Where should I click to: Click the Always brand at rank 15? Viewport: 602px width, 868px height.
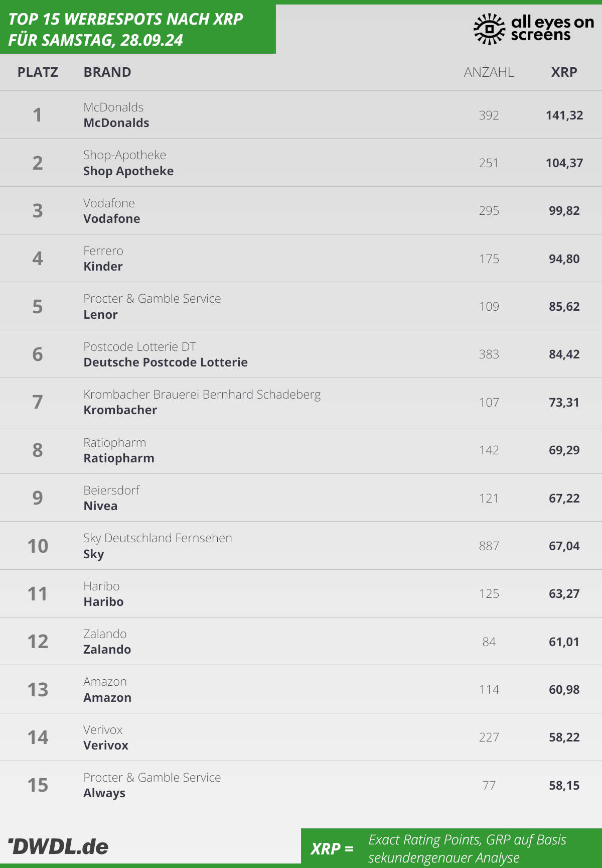tap(104, 793)
